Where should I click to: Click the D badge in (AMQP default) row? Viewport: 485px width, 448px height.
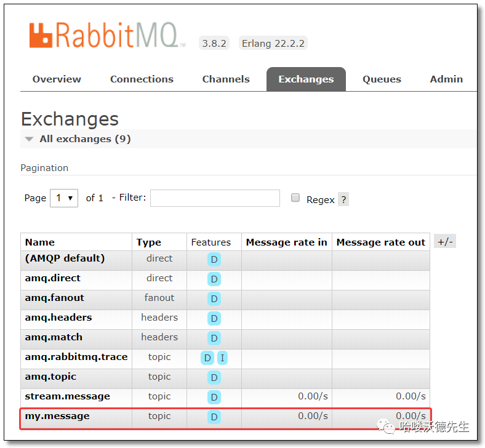[x=214, y=260]
